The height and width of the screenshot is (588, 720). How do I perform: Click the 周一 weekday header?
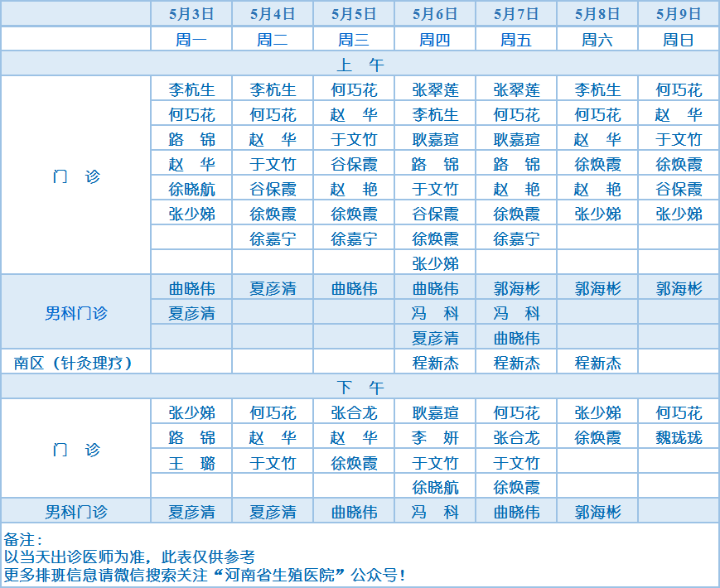tap(191, 40)
